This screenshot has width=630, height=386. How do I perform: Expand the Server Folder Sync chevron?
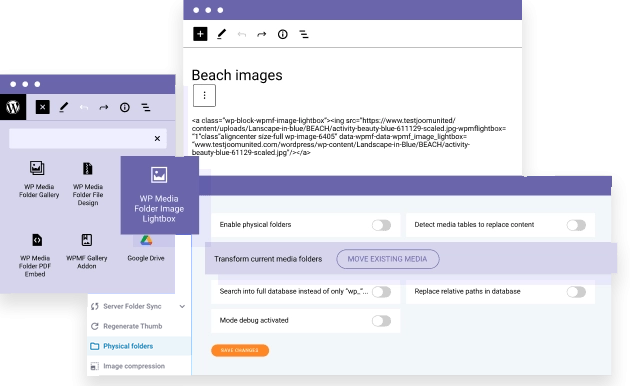[182, 306]
